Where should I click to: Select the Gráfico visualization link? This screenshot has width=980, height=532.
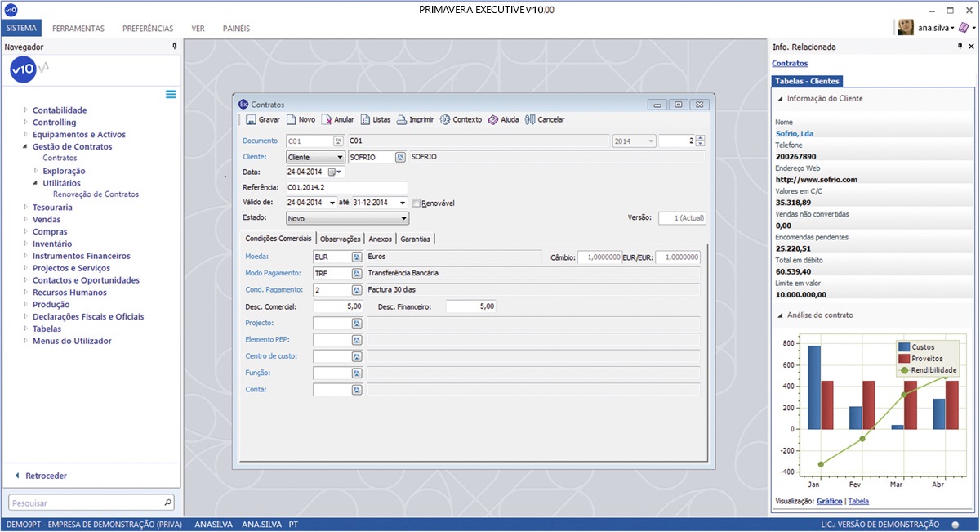point(830,501)
